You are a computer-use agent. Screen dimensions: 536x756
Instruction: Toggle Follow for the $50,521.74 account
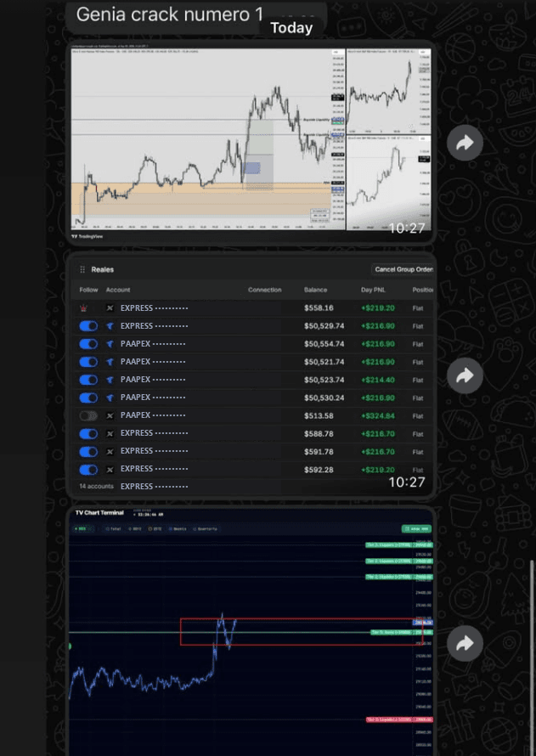coord(88,362)
